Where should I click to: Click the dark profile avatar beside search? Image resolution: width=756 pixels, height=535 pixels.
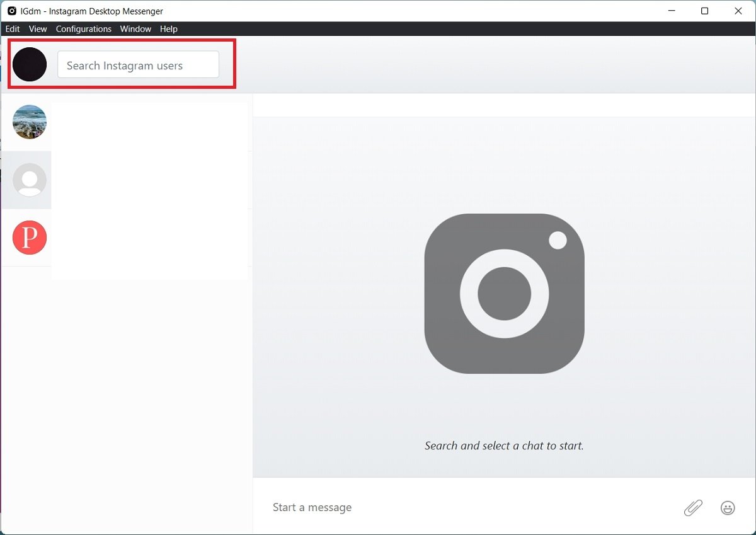pyautogui.click(x=30, y=64)
